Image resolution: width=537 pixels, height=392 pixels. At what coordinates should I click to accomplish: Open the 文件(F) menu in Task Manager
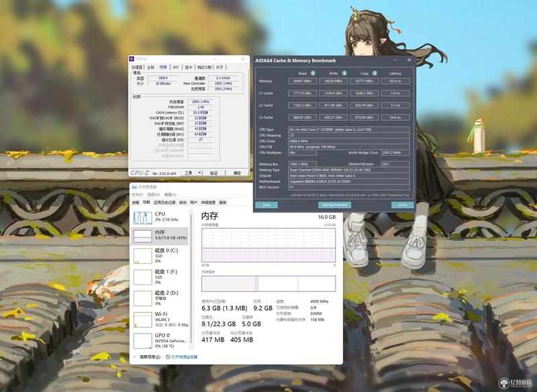pyautogui.click(x=137, y=195)
